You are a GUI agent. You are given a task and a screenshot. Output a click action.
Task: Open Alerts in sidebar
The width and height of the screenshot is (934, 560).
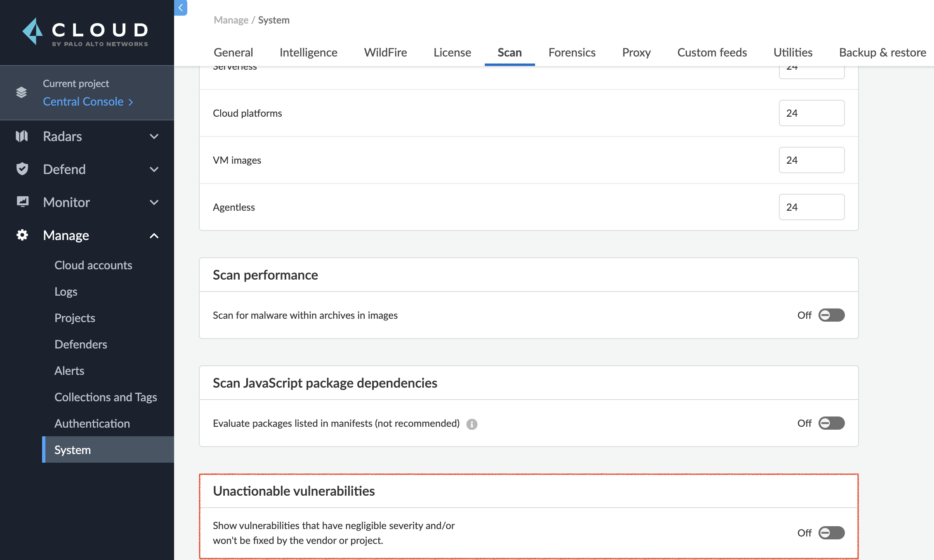tap(69, 371)
